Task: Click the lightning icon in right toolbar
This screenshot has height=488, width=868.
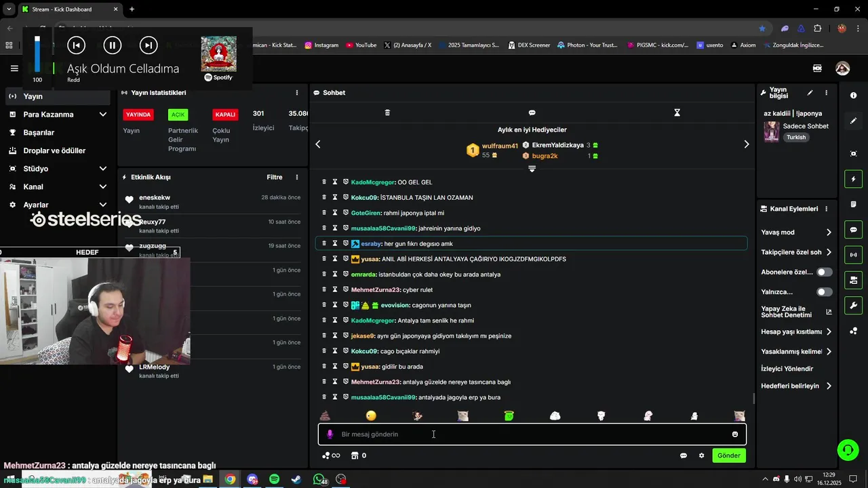Action: [853, 179]
